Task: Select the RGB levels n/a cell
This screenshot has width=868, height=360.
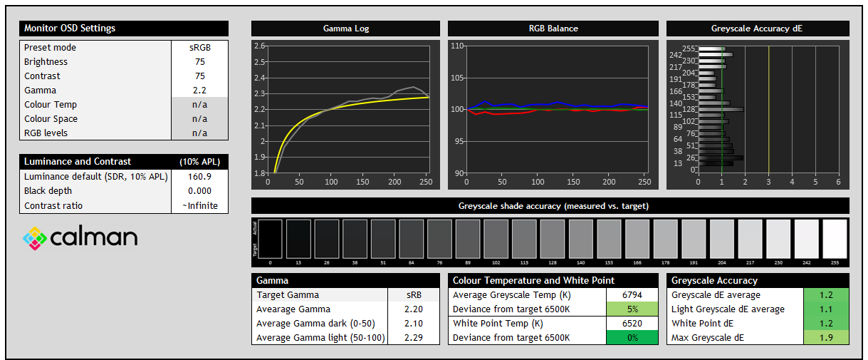Action: point(200,133)
